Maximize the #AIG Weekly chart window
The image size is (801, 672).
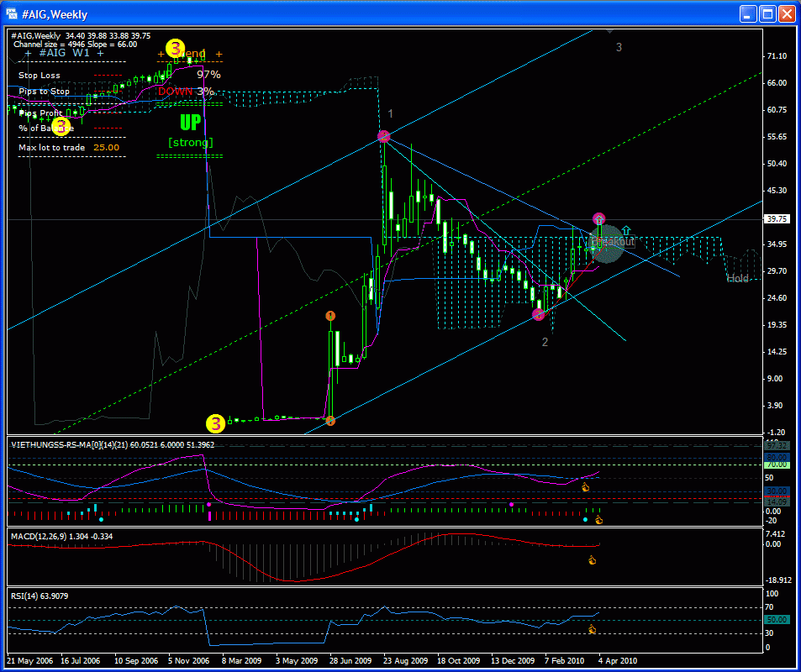point(767,14)
